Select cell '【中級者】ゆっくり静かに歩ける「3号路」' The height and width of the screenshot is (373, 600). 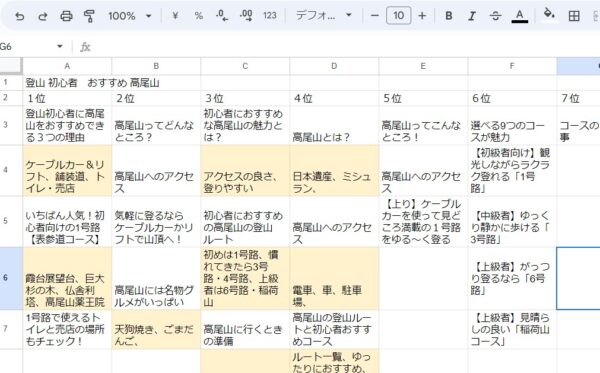point(512,222)
